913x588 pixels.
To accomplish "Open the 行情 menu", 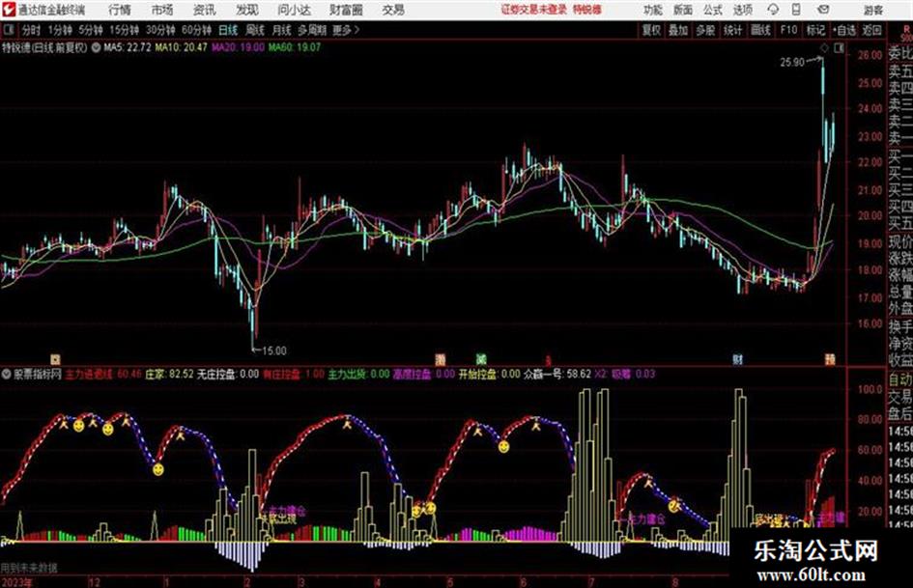I will click(120, 10).
